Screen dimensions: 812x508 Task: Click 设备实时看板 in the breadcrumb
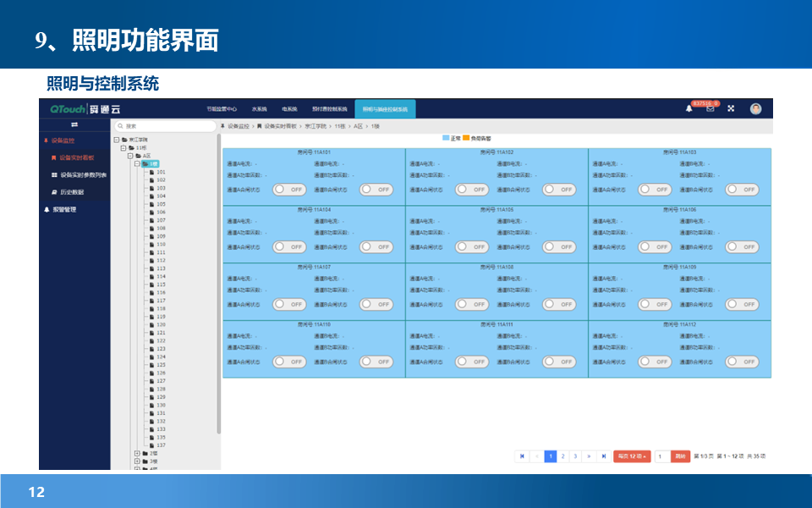pyautogui.click(x=280, y=126)
